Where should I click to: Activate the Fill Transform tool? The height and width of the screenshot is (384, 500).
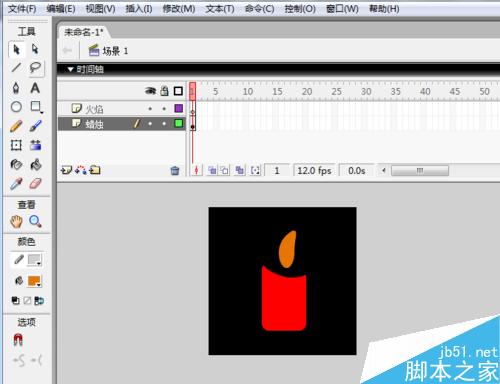click(x=35, y=145)
